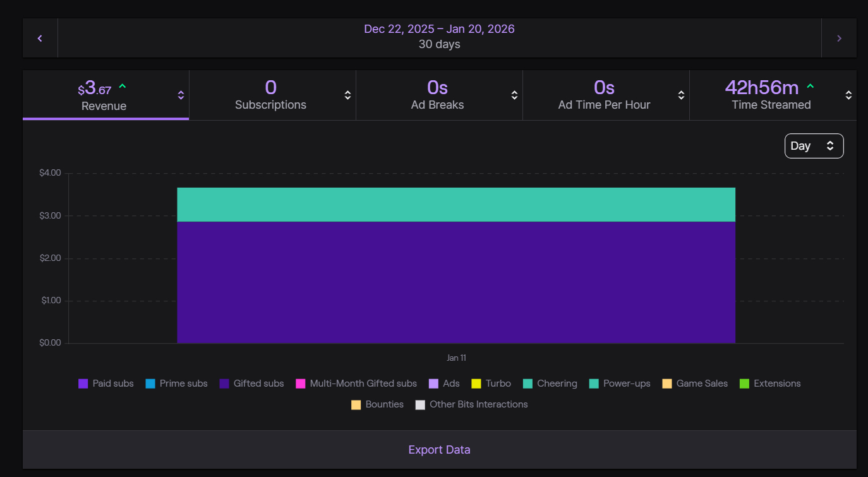868x477 pixels.
Task: Open the Ad Breaks metric selector arrows
Action: [514, 95]
